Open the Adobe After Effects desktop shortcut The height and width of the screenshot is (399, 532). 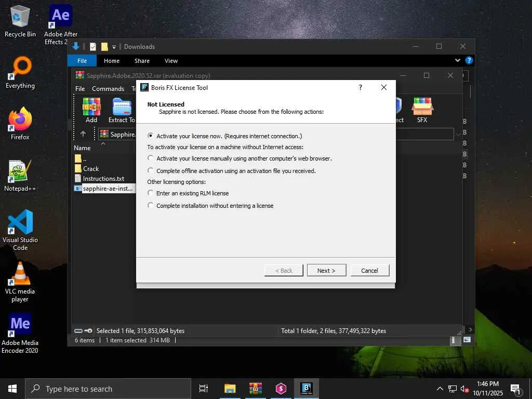[61, 25]
